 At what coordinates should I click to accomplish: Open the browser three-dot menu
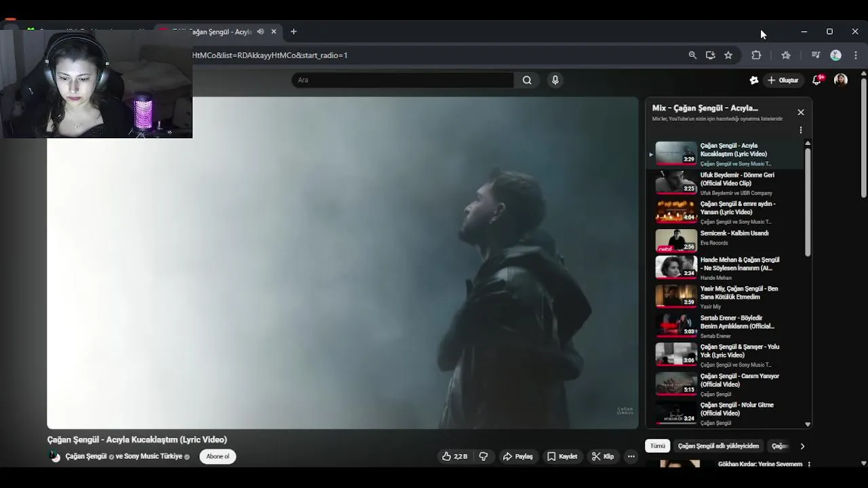(856, 56)
